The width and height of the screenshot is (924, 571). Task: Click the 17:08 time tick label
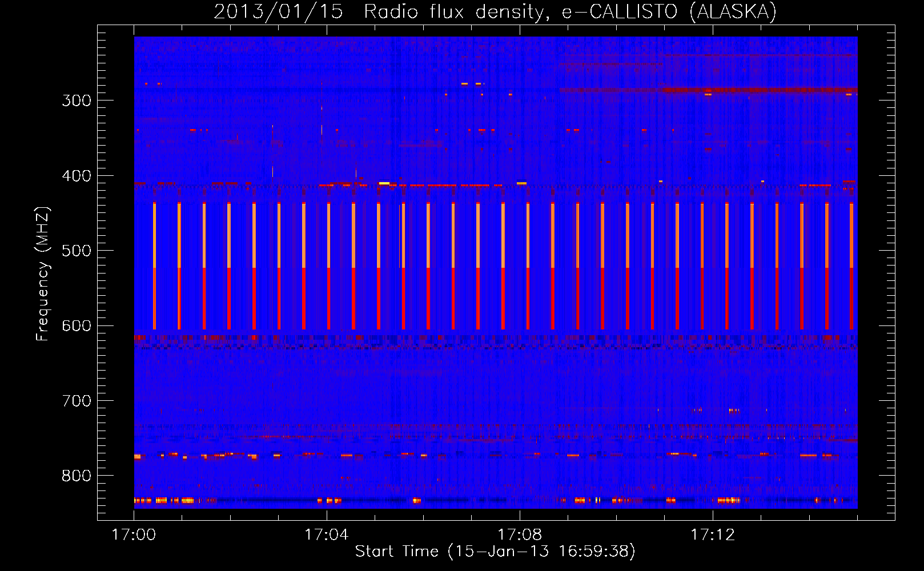520,535
